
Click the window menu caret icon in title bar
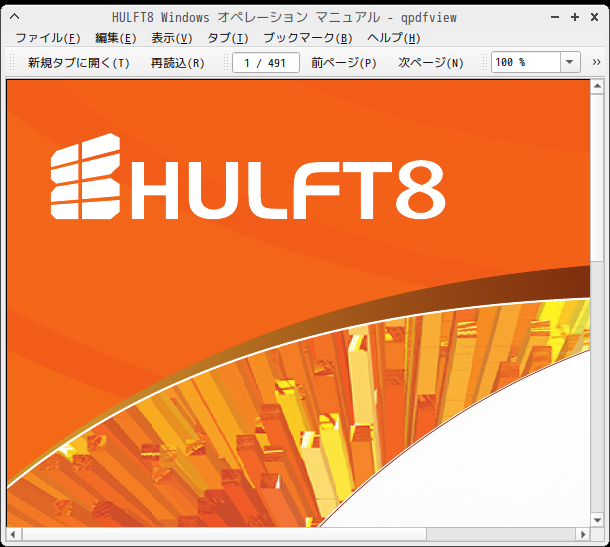click(x=15, y=16)
